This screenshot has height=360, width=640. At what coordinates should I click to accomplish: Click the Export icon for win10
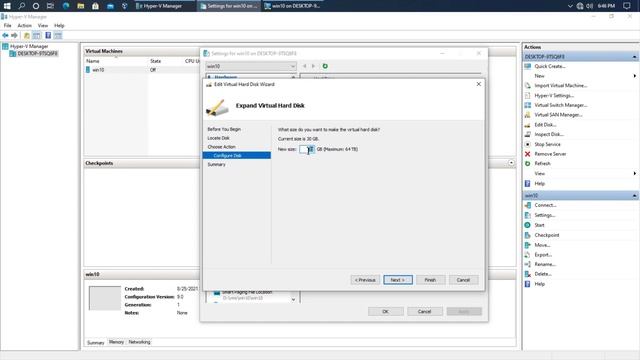pos(528,255)
